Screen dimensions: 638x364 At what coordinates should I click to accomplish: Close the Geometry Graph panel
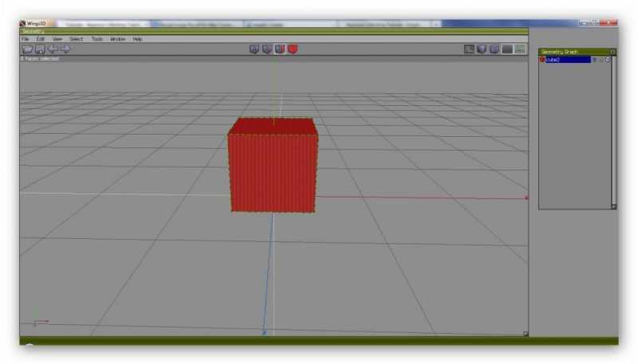(612, 52)
